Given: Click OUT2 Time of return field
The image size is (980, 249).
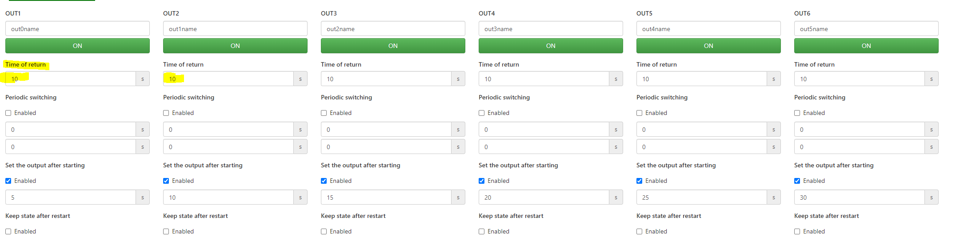Looking at the screenshot, I should (x=228, y=79).
